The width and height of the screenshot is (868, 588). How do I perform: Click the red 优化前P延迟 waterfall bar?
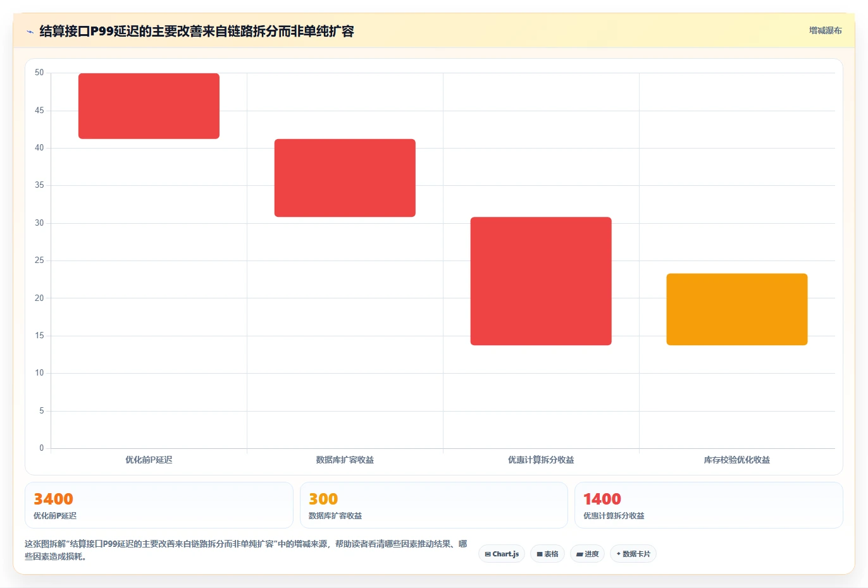click(x=149, y=106)
